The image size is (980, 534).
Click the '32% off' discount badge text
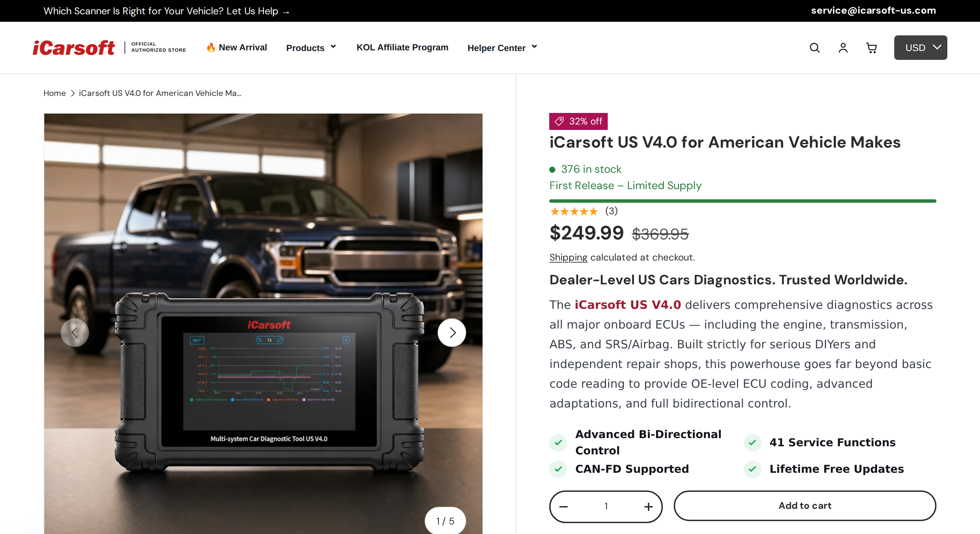tap(586, 121)
